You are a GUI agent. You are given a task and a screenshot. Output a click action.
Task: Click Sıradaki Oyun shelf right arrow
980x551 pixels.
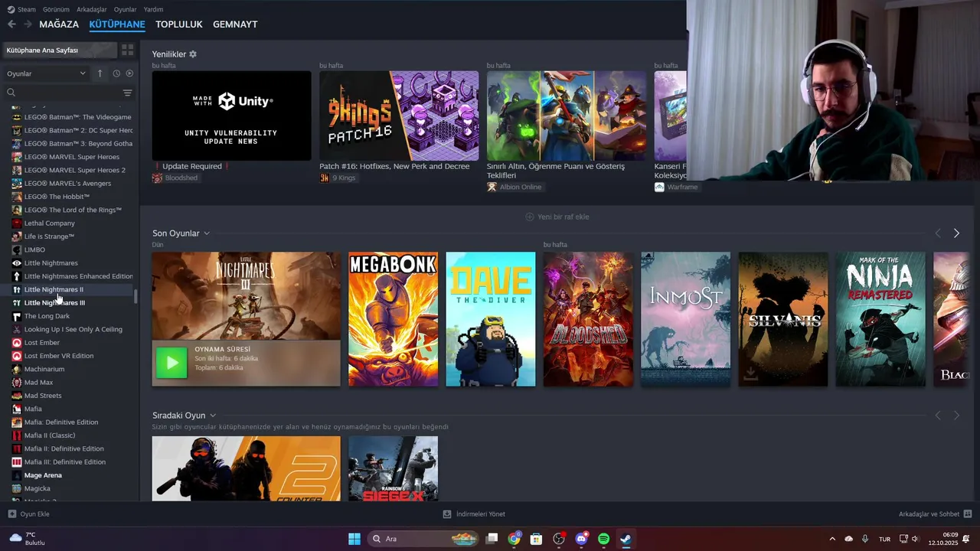956,416
